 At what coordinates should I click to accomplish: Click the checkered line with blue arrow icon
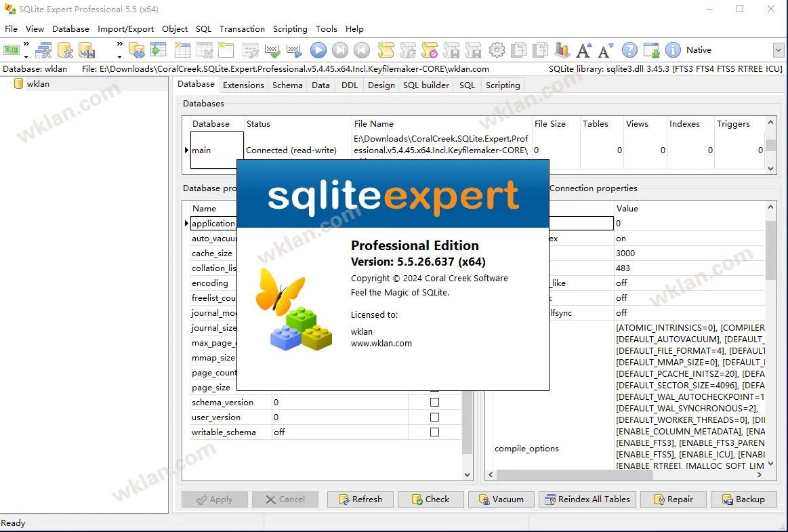(294, 49)
